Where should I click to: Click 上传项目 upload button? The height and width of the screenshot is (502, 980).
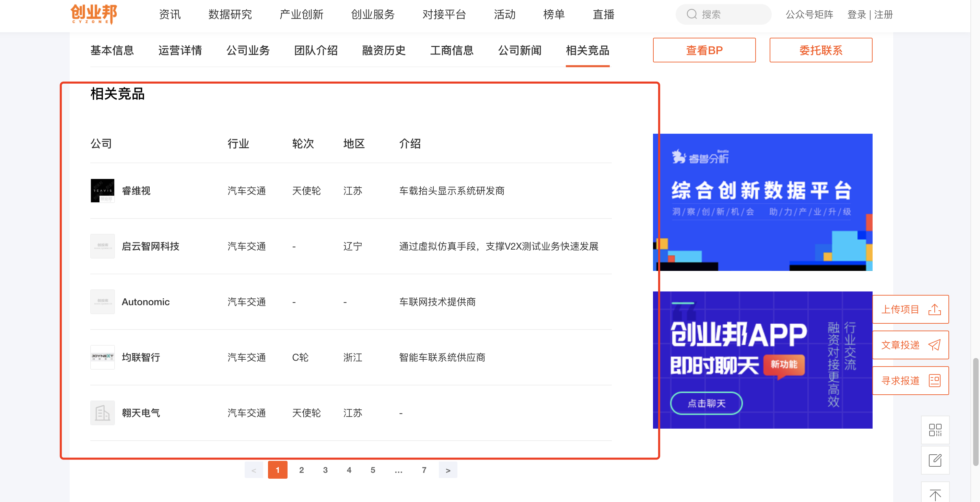pos(910,309)
